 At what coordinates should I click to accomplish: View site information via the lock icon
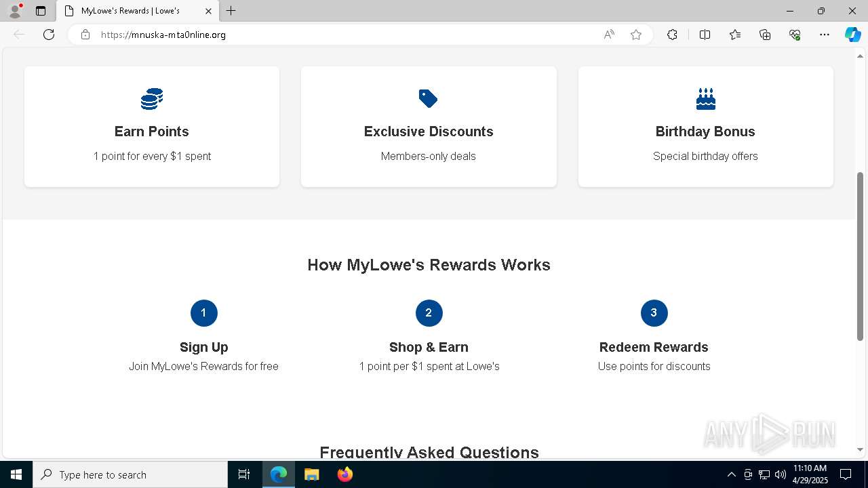coord(85,35)
